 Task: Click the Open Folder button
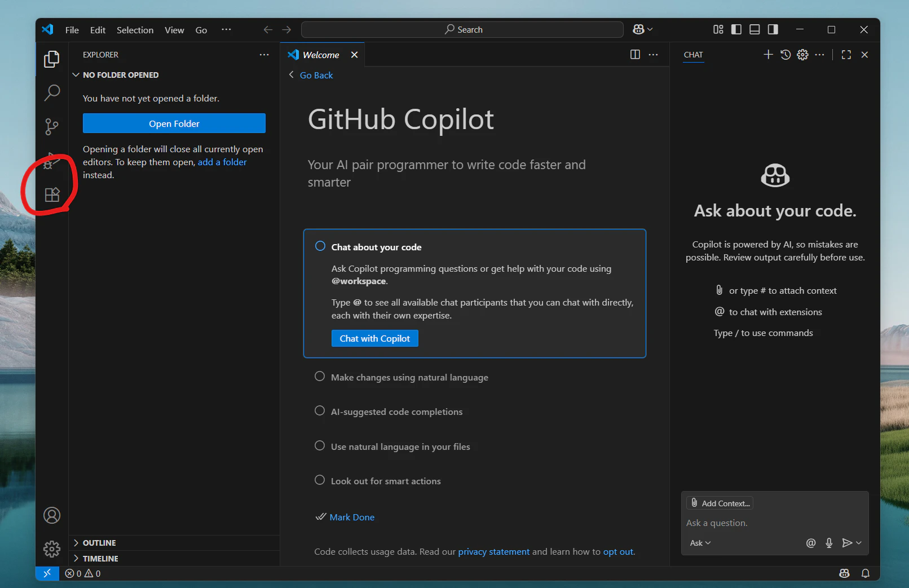[174, 123]
